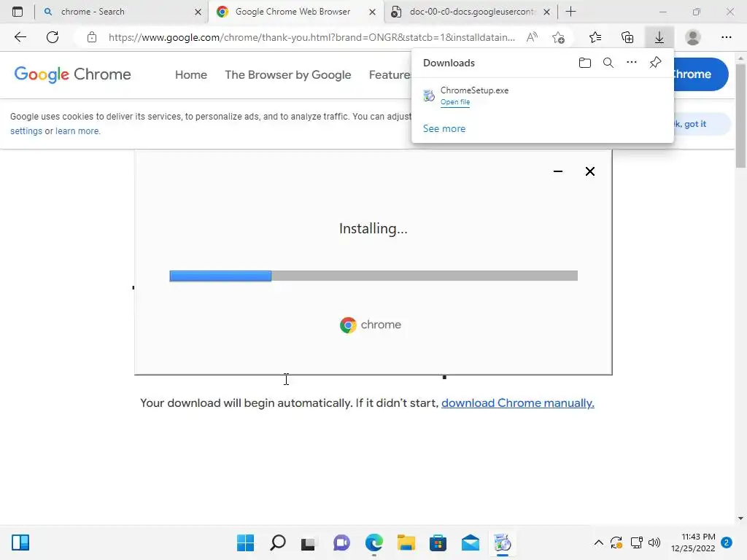747x560 pixels.
Task: Click the ChromeSetup.exe file name
Action: pyautogui.click(x=474, y=90)
